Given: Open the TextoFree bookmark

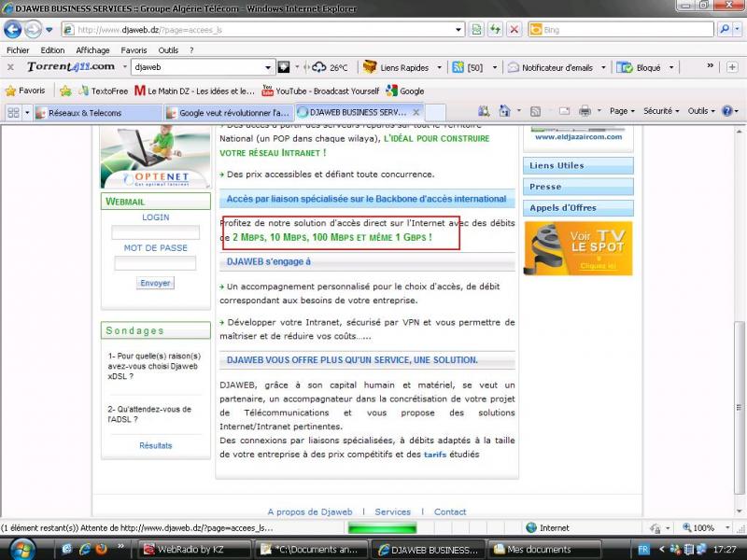Looking at the screenshot, I should point(104,91).
